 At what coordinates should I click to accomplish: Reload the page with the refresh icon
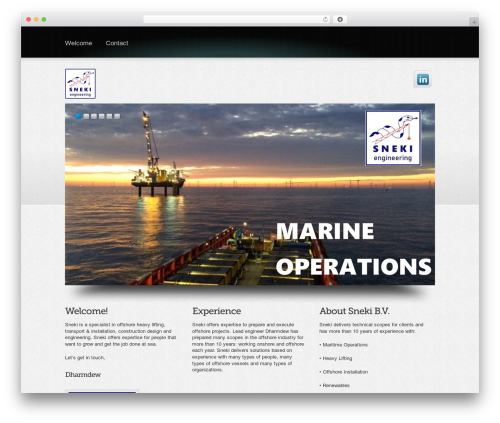[325, 19]
